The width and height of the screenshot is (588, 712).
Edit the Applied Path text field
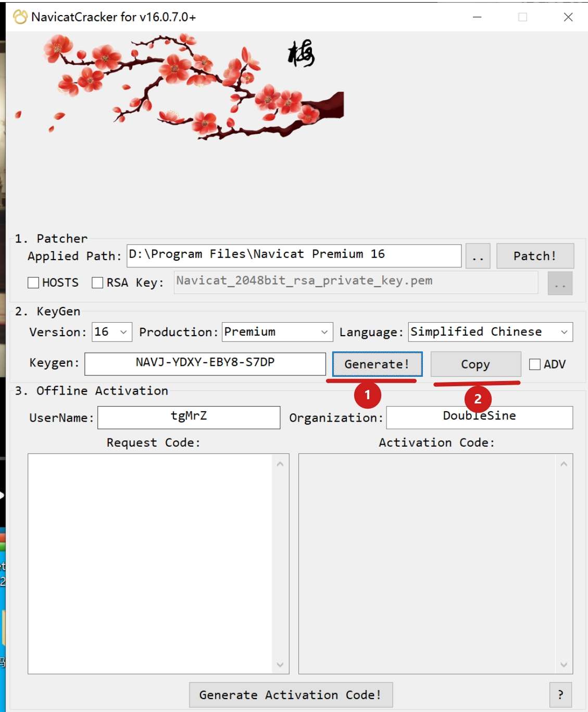[x=294, y=255]
